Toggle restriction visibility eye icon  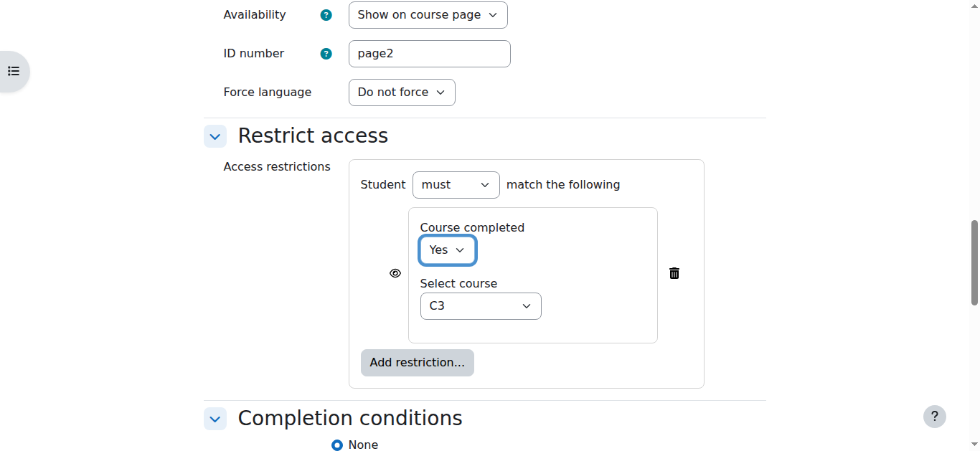pyautogui.click(x=395, y=273)
